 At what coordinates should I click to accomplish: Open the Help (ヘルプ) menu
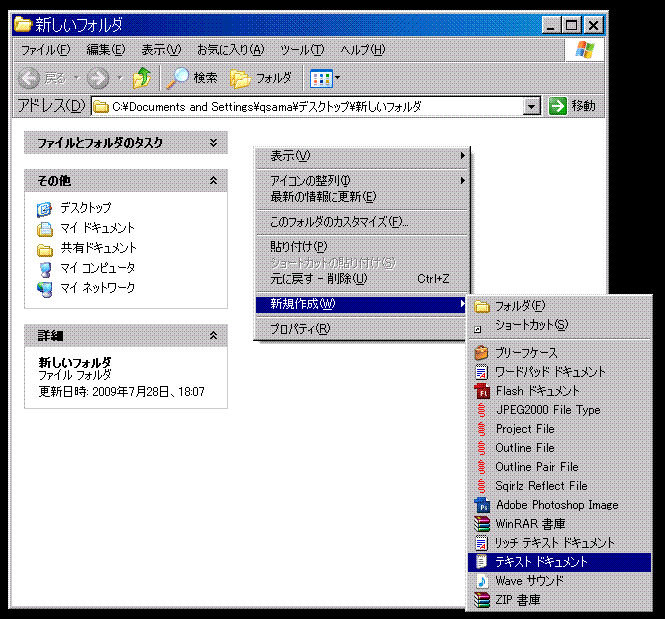[x=363, y=50]
